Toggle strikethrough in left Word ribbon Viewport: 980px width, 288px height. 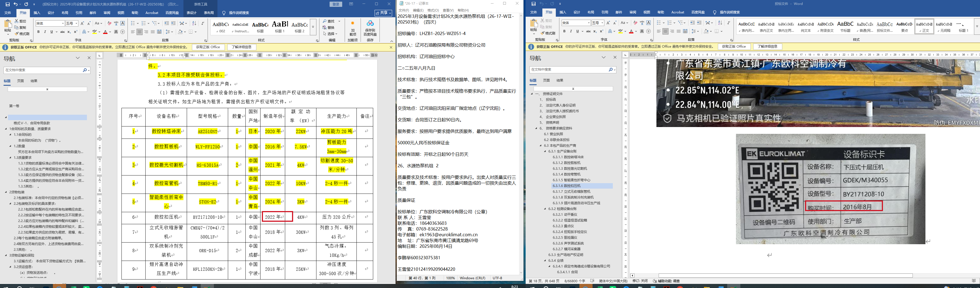point(63,32)
